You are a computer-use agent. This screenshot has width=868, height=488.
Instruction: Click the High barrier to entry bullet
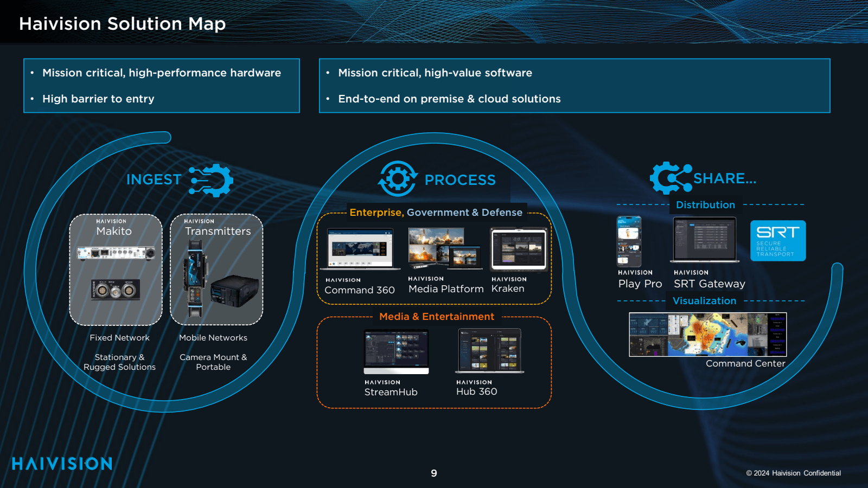coord(98,99)
